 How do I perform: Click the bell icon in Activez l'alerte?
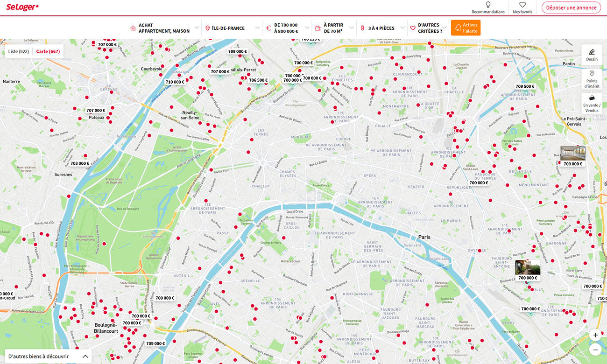[458, 28]
